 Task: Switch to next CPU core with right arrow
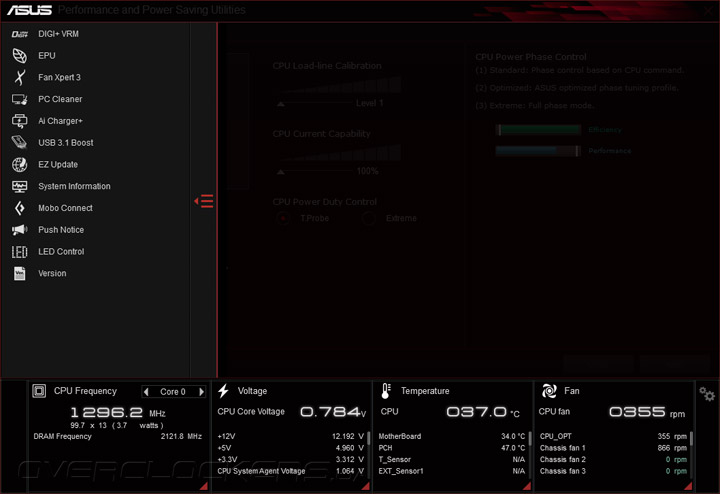(201, 392)
